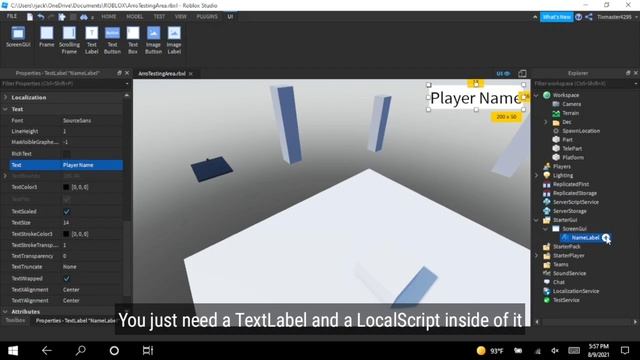Screen dimensions: 640x360
Task: Switch to the HOME ribbon tab
Action: pos(109,17)
